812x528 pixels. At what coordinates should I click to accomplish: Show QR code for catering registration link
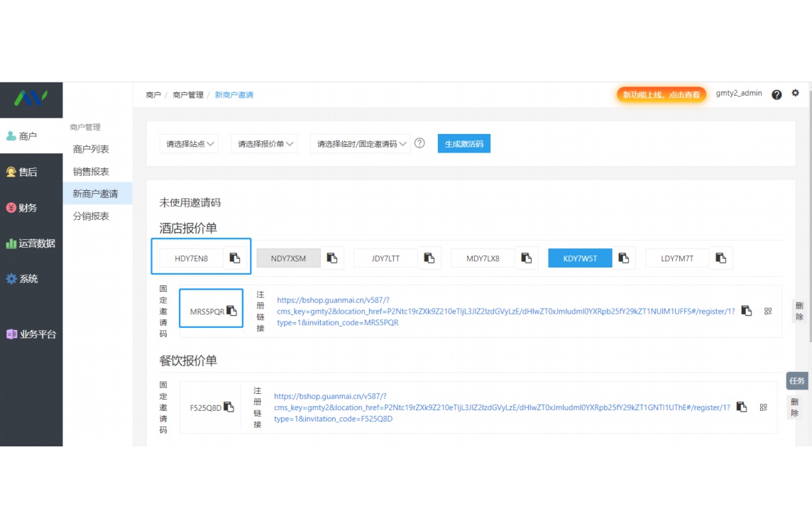tap(764, 407)
